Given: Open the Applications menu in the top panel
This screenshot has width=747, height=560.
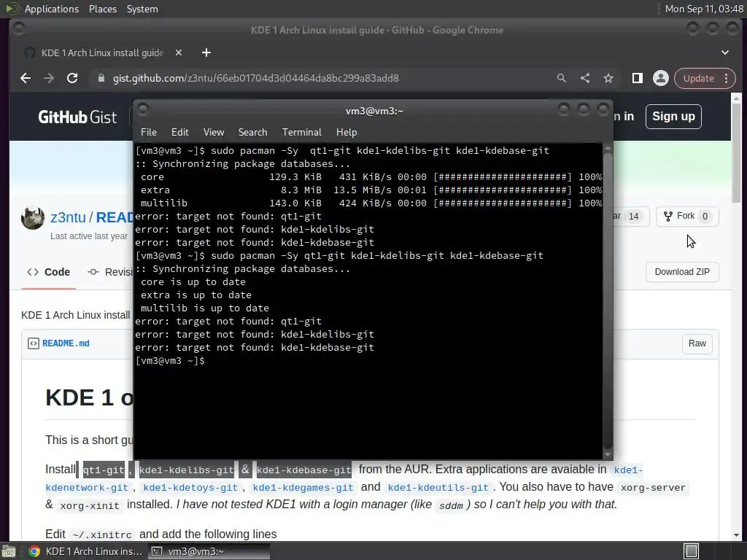Looking at the screenshot, I should [52, 9].
